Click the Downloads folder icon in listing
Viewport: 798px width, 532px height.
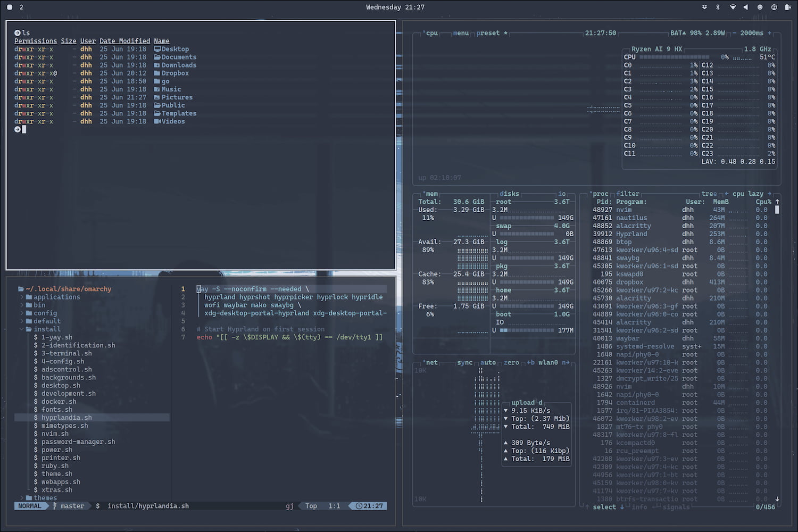(x=157, y=65)
